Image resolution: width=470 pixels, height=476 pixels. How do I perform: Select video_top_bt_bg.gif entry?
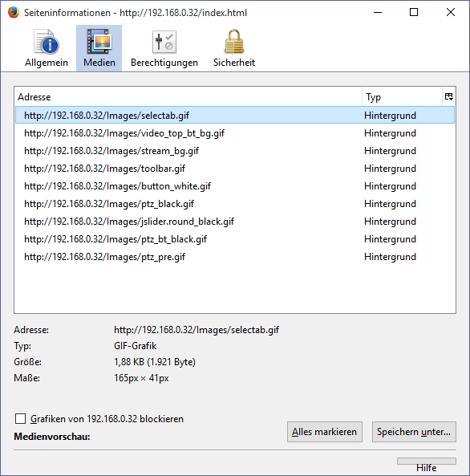(x=235, y=133)
